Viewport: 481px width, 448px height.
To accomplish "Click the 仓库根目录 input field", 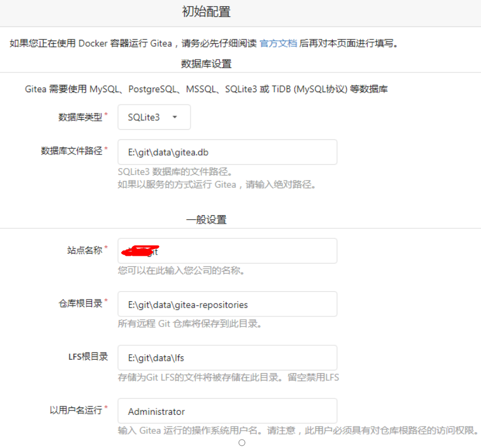I will tap(228, 304).
